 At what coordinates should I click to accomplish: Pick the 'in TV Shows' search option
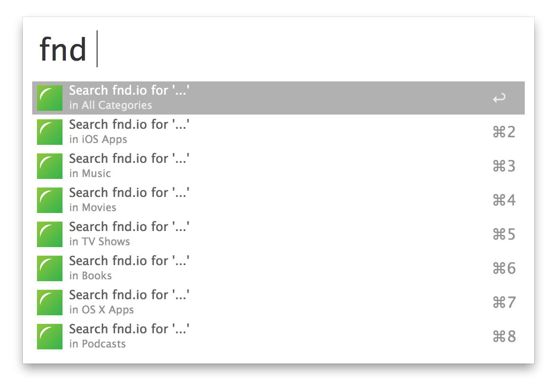pos(278,234)
